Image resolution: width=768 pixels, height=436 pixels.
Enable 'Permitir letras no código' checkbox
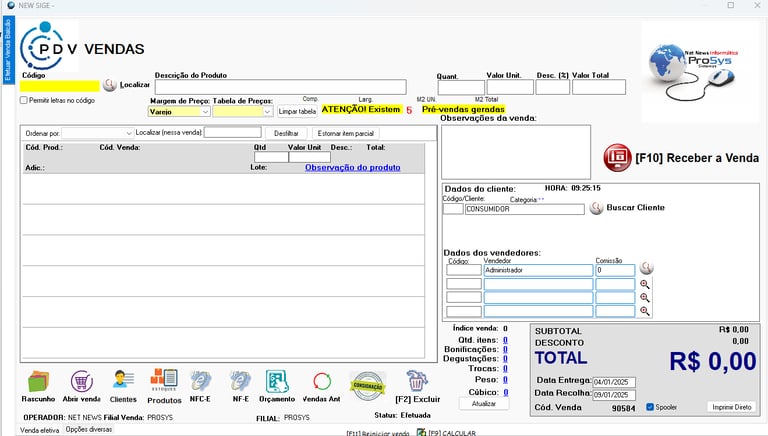[24, 100]
